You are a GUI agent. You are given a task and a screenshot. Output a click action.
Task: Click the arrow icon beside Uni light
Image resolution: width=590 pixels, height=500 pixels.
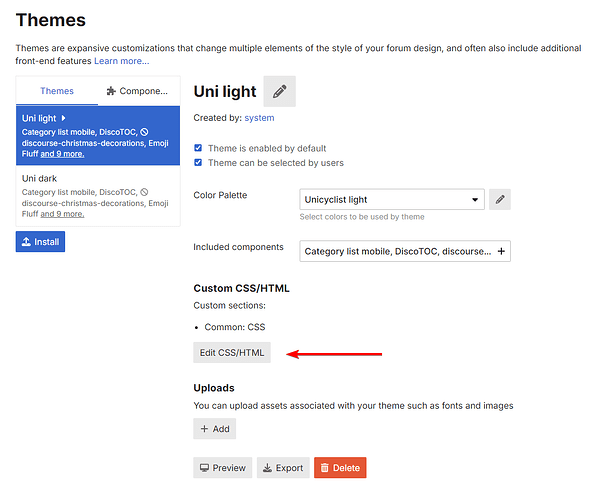63,118
